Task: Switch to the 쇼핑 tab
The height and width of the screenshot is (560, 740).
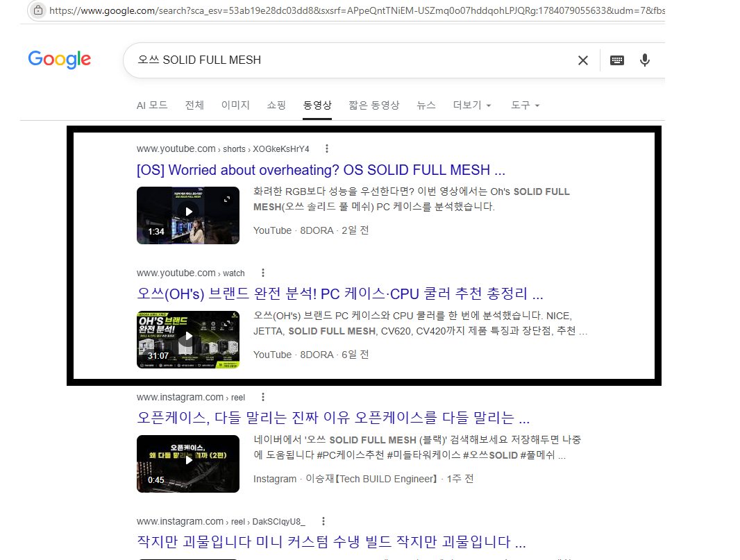Action: tap(276, 105)
